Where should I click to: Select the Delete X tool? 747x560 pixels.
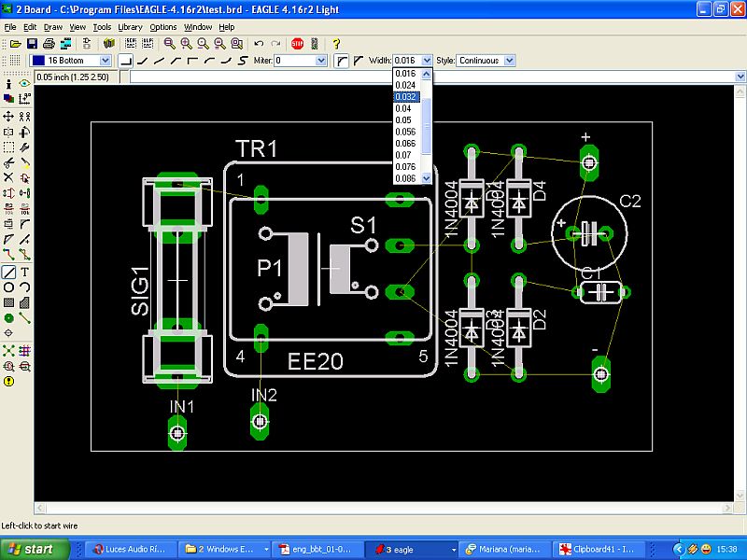click(8, 178)
